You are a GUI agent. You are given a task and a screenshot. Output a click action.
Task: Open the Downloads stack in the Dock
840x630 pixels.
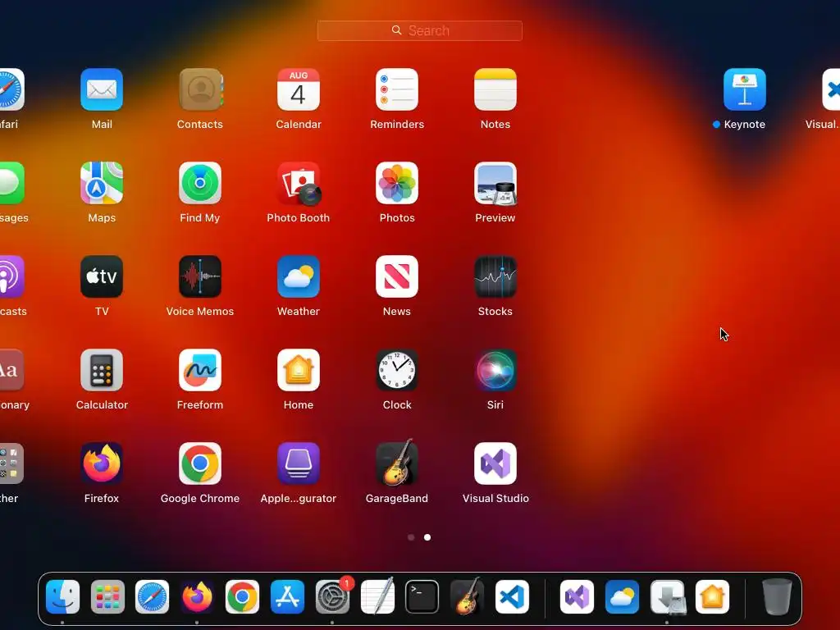pos(668,597)
